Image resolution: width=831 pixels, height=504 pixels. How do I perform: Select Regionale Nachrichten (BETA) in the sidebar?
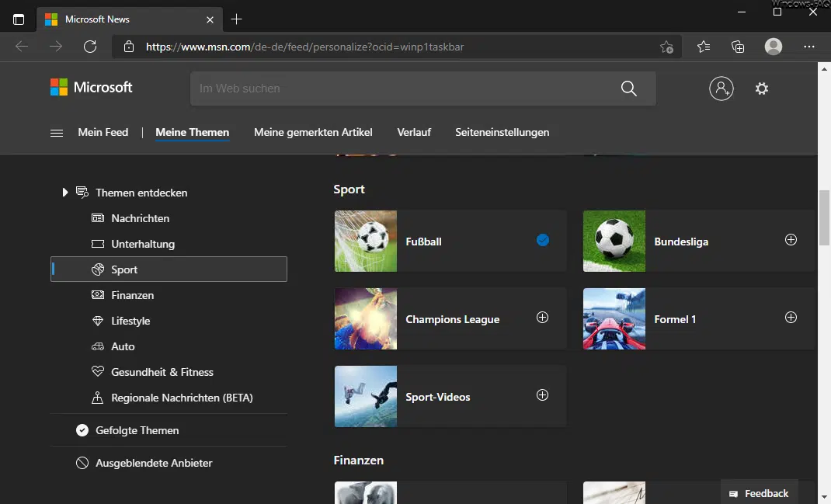point(182,398)
